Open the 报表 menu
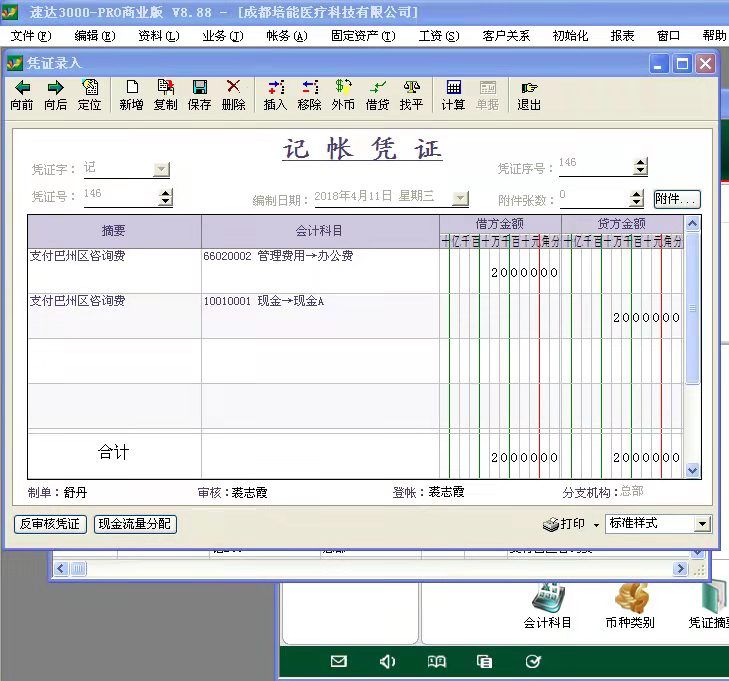Screen dimensions: 729x681 (x=622, y=36)
